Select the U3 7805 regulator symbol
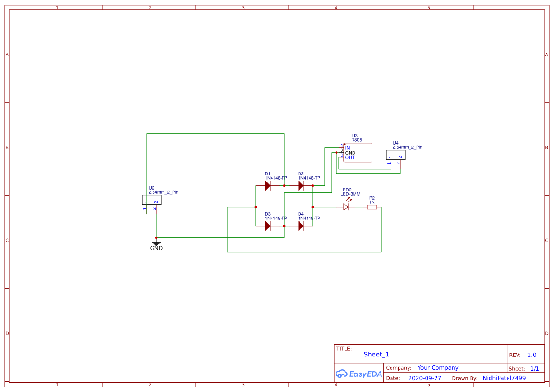Image resolution: width=554 pixels, height=392 pixels. click(357, 152)
